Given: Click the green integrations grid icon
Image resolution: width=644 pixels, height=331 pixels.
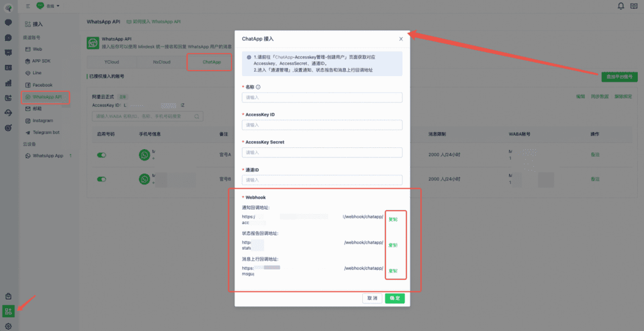Looking at the screenshot, I should pos(9,311).
